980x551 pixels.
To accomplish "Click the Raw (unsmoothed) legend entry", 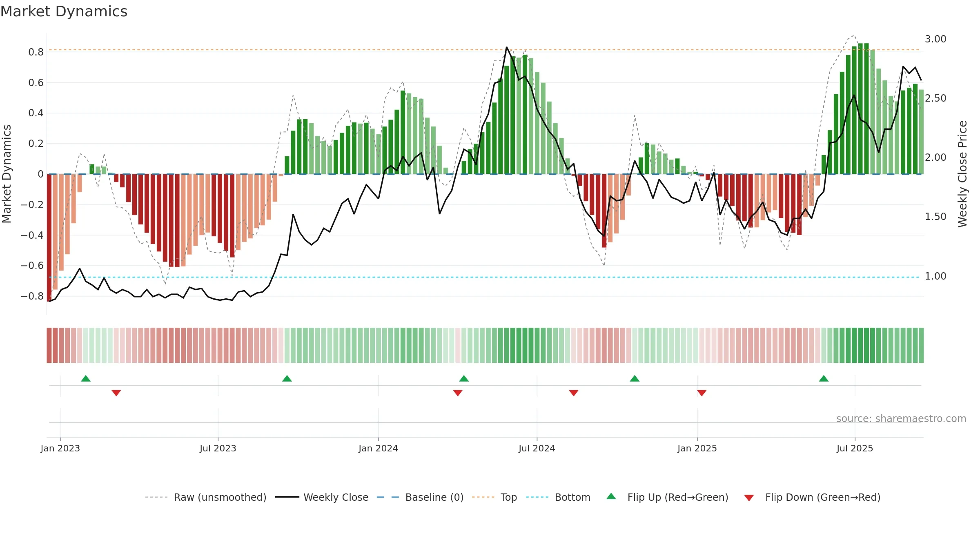I will pyautogui.click(x=205, y=497).
